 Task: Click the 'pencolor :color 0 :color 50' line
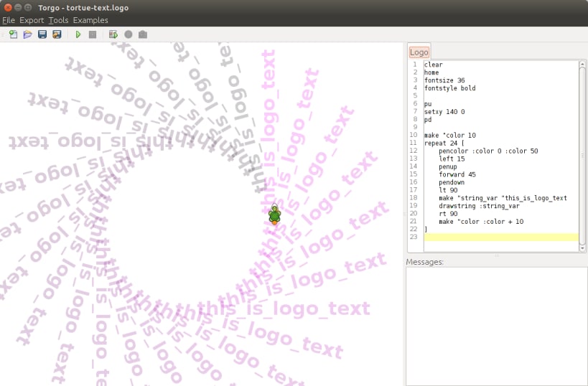[x=488, y=151]
